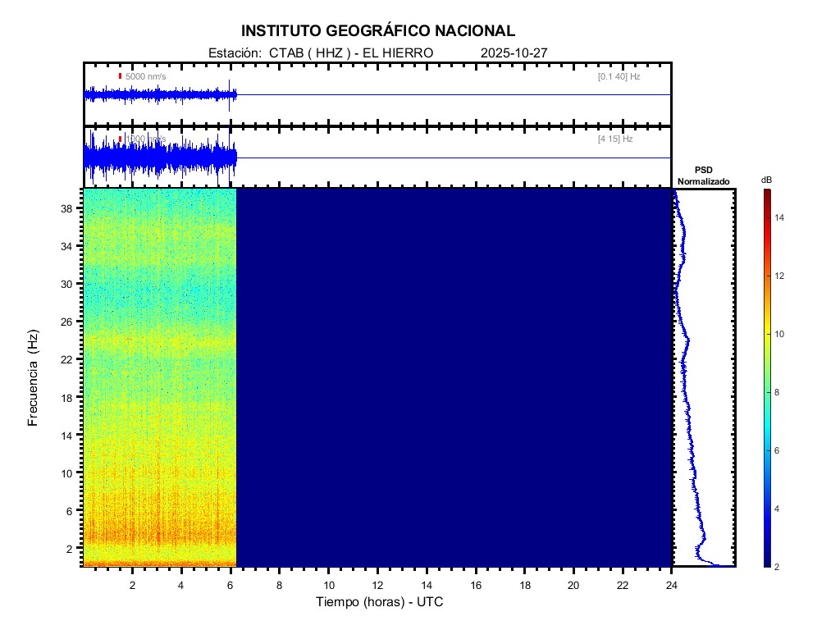Click the date 2025-10-27 in the header

(x=514, y=52)
